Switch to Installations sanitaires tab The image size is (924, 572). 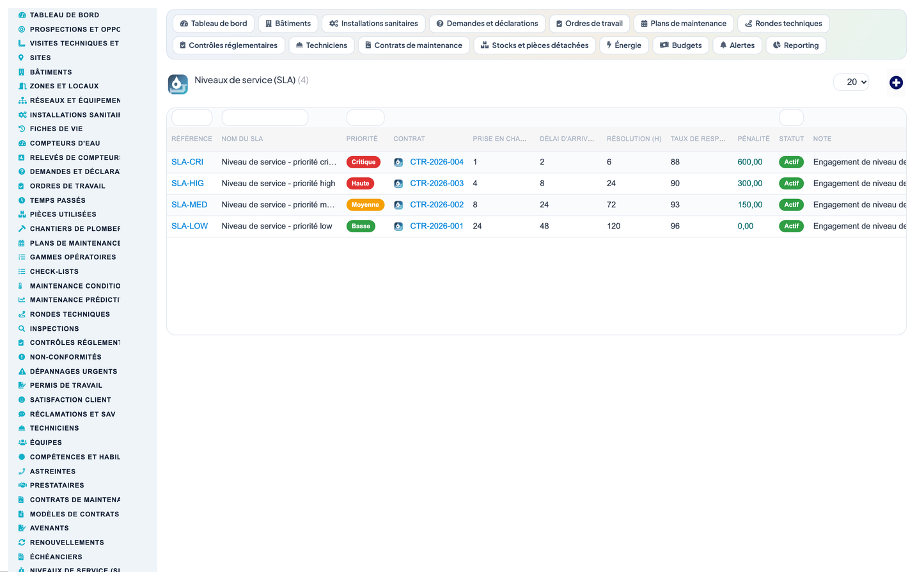[373, 24]
